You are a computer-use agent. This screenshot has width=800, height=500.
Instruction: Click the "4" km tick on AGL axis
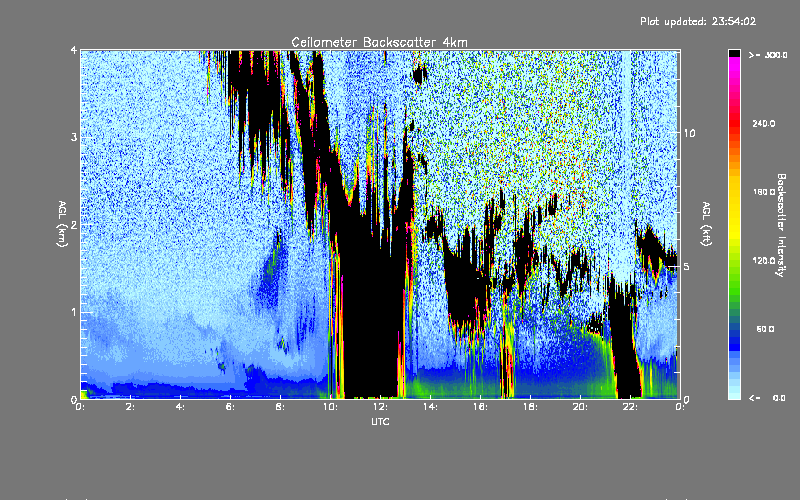(74, 51)
